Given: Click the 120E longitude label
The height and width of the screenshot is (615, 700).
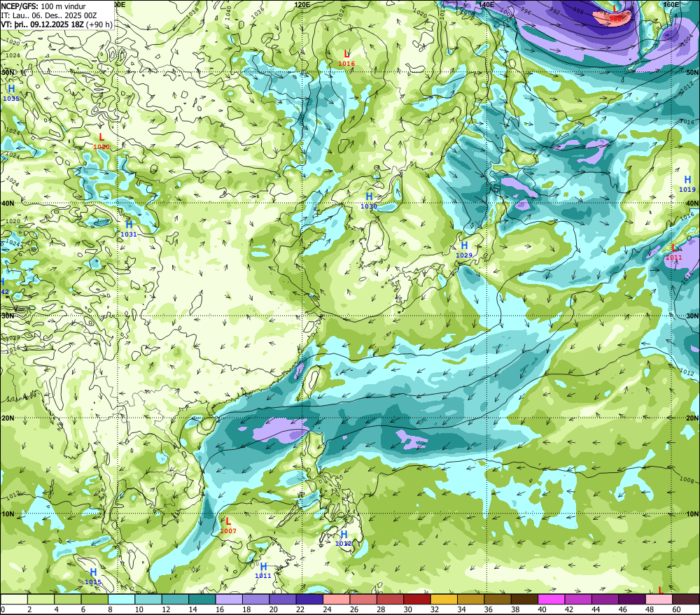Looking at the screenshot, I should (x=302, y=4).
